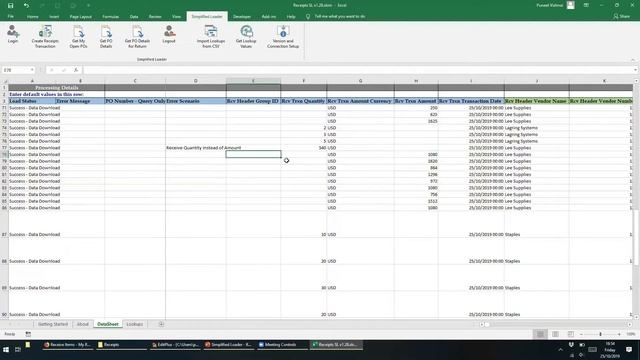Switch to the Getting Started sheet tab
The height and width of the screenshot is (360, 640).
(x=53, y=324)
